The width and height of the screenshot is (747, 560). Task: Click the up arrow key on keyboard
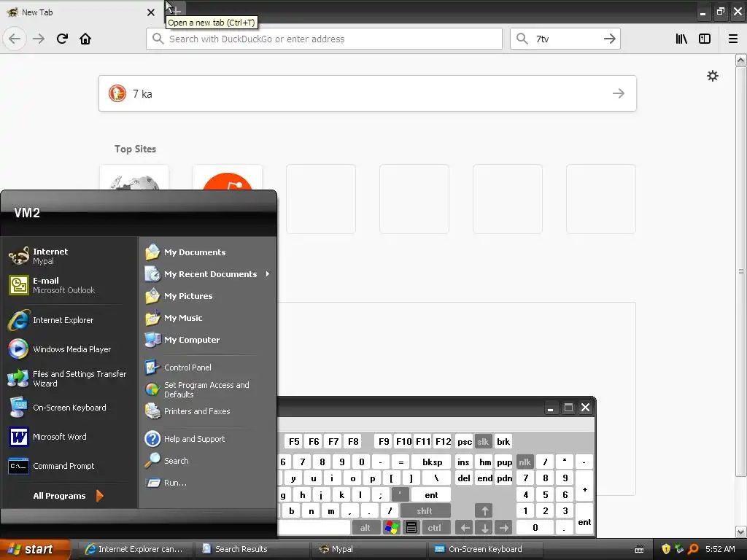tap(484, 511)
